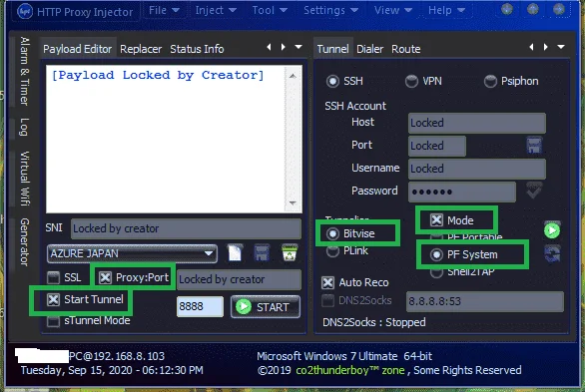
Task: Click the payload editor text area
Action: click(166, 139)
